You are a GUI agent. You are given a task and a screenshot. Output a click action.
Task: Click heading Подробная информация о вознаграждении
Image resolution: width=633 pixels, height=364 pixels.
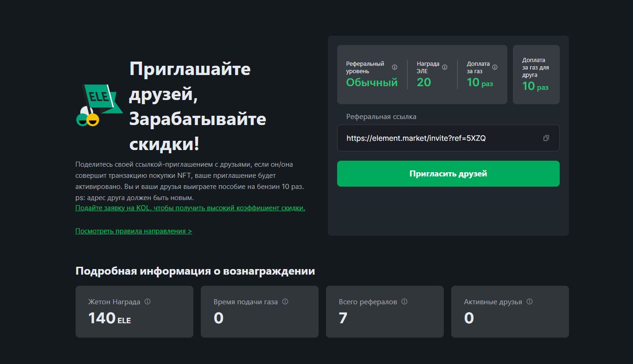tap(195, 271)
